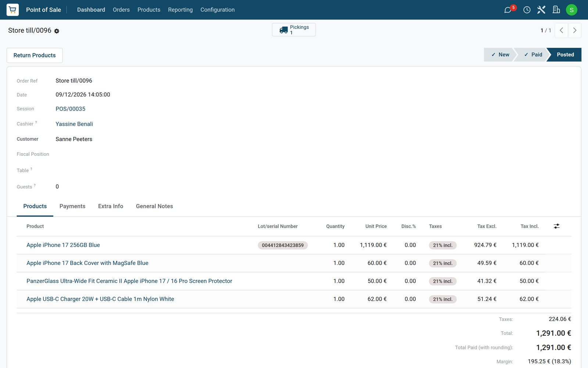
Task: Open session link POS/00035
Action: (x=71, y=109)
